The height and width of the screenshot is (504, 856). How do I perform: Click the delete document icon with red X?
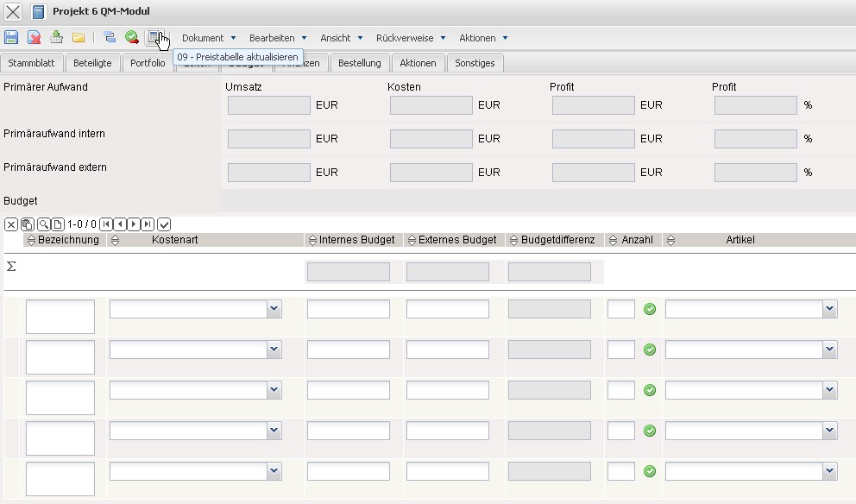coord(34,37)
